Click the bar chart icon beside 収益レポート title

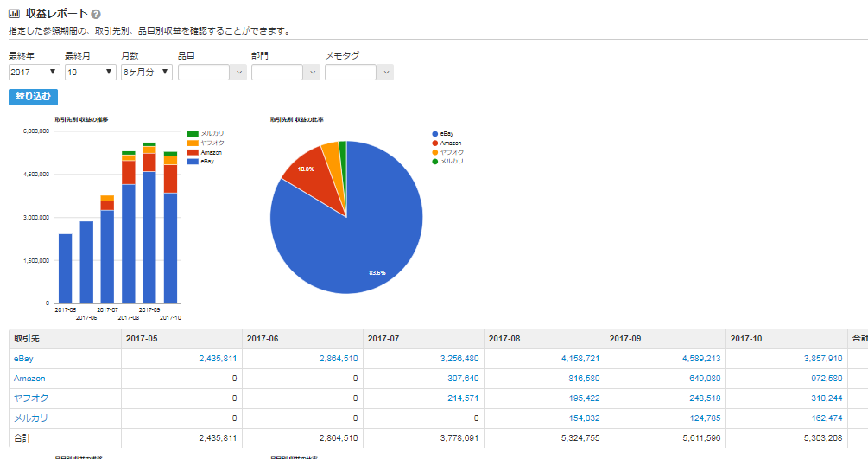coord(14,14)
